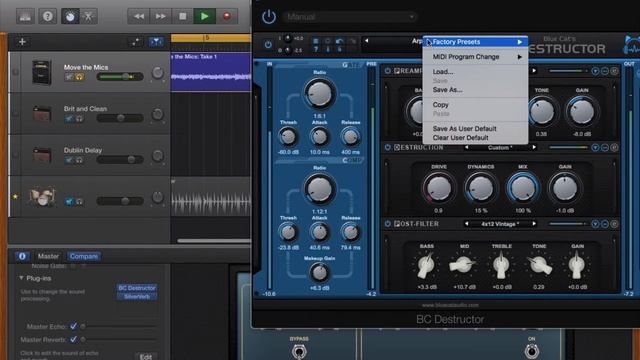
Task: Open the Manual preset dropdown in the plug-in header
Action: coord(349,17)
